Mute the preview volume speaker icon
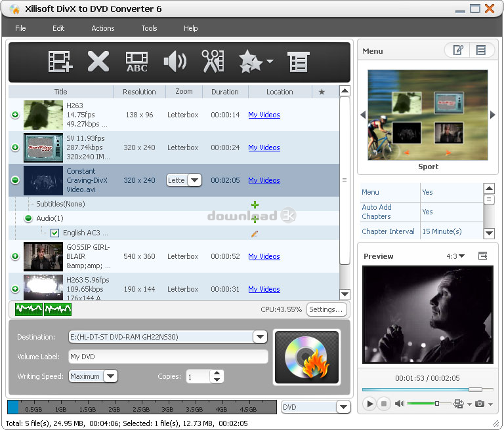504x430 pixels. [x=400, y=403]
